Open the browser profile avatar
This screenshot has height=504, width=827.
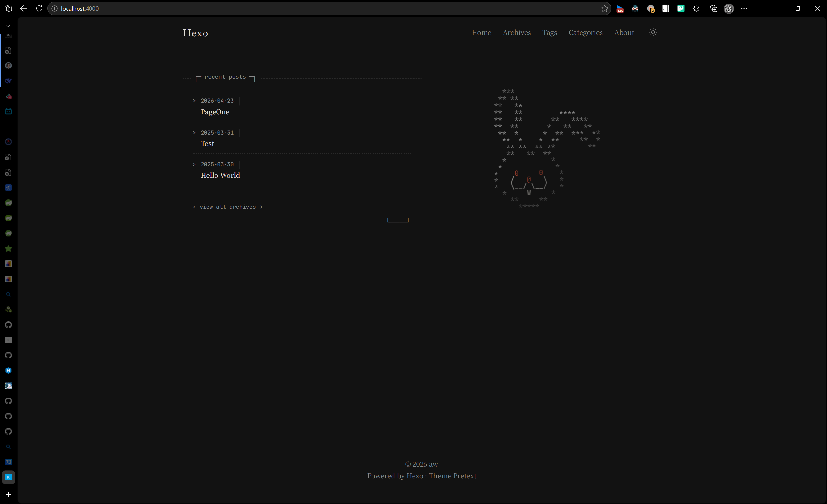tap(729, 8)
